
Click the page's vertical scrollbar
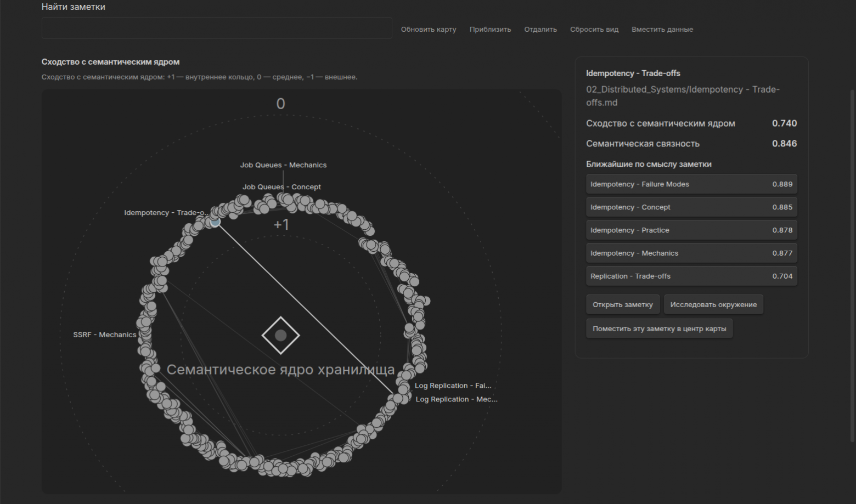[x=852, y=266]
